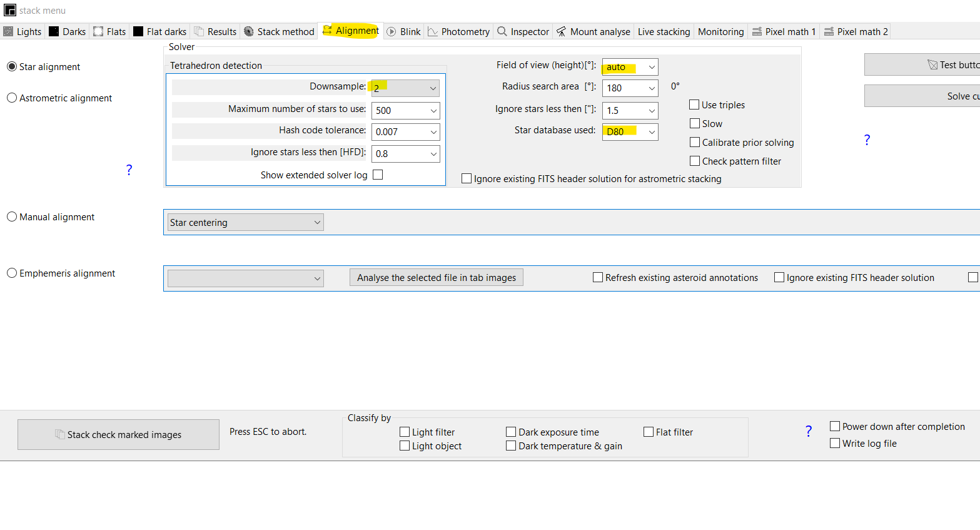
Task: Open help question mark near Solve button
Action: click(867, 140)
